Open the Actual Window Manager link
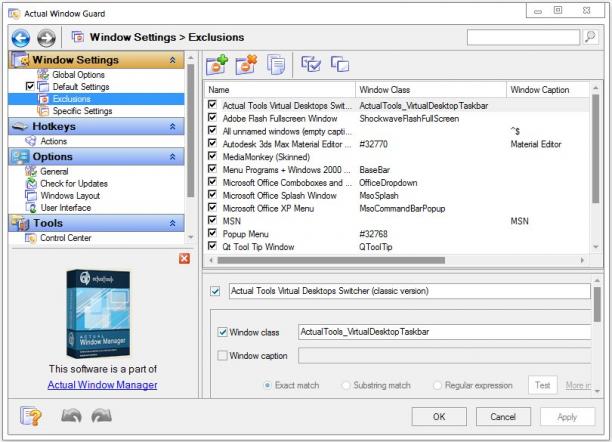The image size is (612, 442). (102, 385)
